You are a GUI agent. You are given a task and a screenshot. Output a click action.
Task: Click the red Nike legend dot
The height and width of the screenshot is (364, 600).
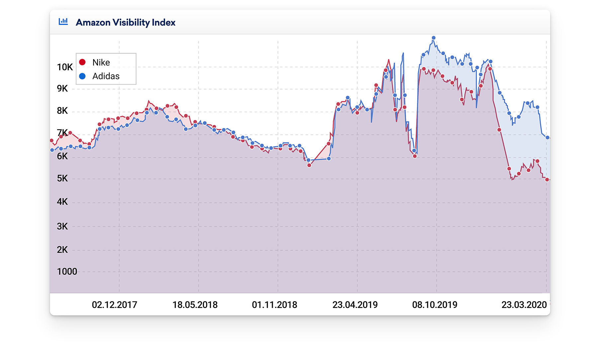[x=82, y=62]
